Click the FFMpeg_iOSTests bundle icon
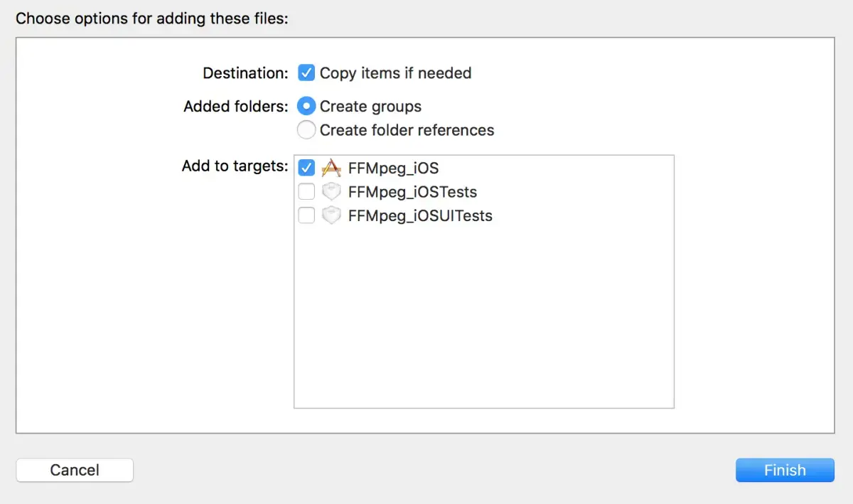This screenshot has height=504, width=853. (x=331, y=191)
